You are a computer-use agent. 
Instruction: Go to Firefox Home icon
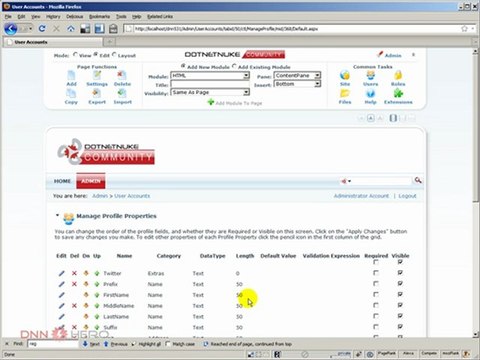coord(71,29)
